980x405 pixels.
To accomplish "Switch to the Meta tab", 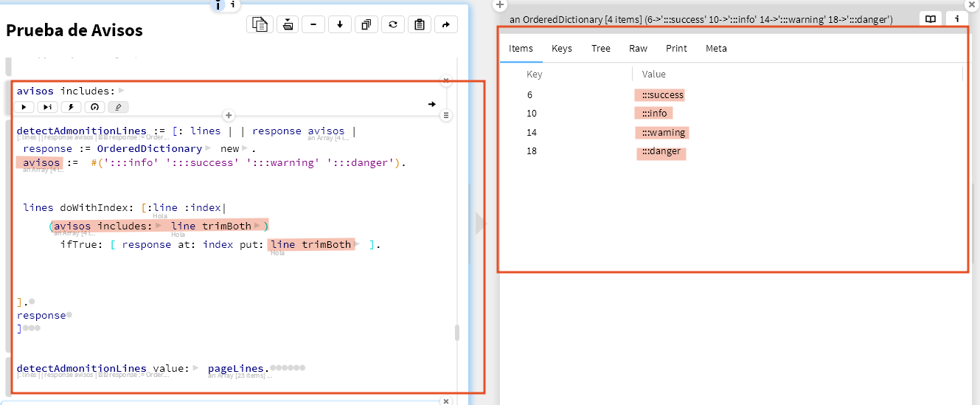I will [x=716, y=48].
